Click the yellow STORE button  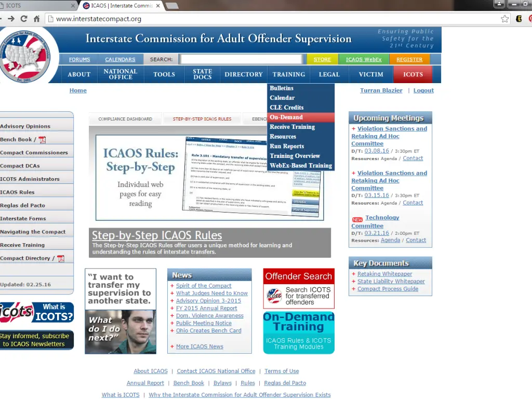point(322,59)
